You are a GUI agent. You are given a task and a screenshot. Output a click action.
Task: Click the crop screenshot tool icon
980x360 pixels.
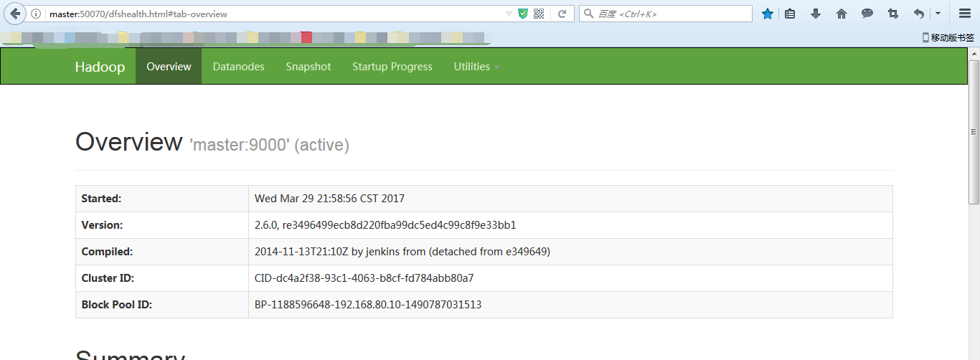click(x=893, y=14)
